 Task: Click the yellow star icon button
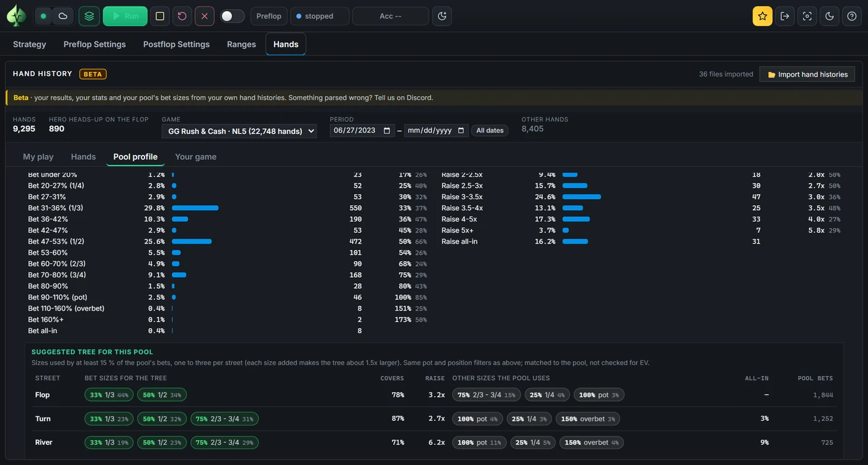pyautogui.click(x=763, y=16)
